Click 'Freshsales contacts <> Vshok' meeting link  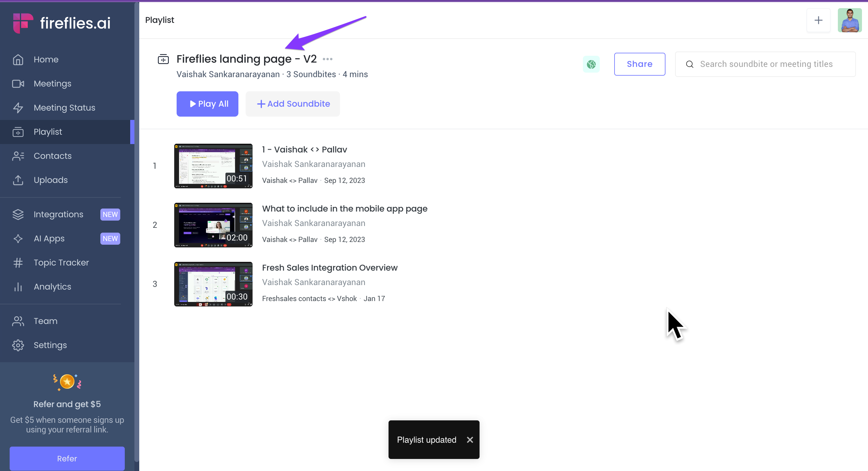[x=309, y=299]
